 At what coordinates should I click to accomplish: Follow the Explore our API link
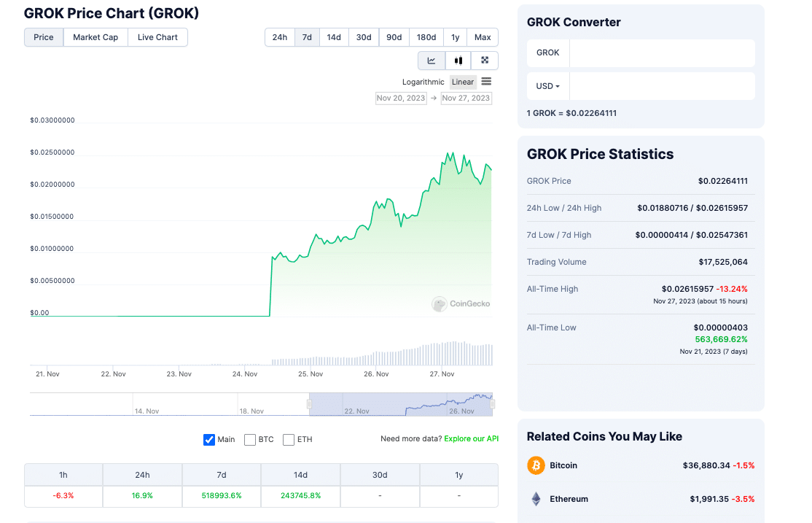472,438
